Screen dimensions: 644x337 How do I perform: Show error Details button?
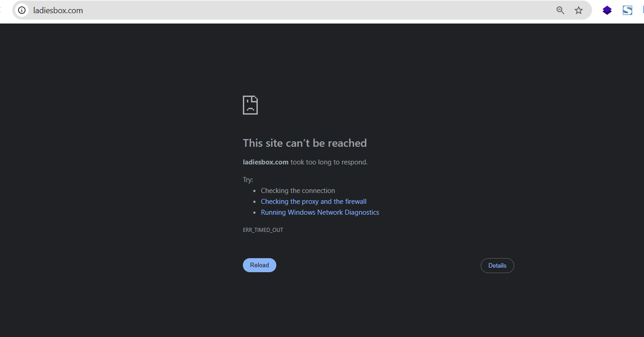coord(497,265)
